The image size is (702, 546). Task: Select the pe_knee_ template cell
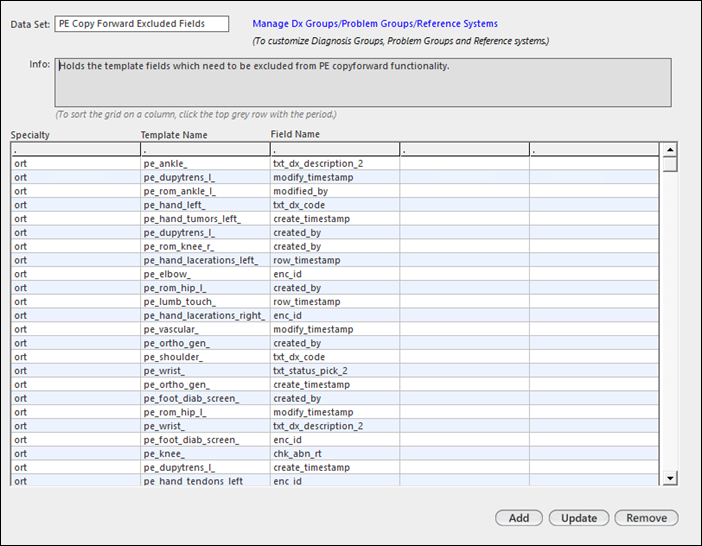(x=205, y=454)
